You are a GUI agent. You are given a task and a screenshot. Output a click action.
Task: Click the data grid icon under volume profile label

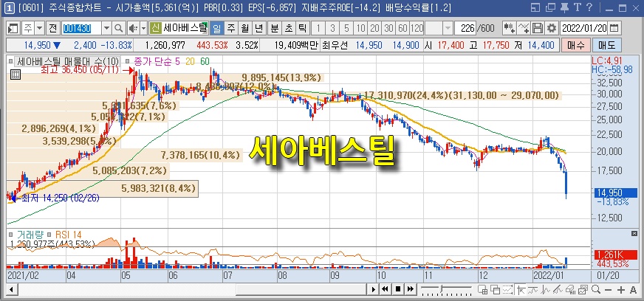[x=16, y=75]
